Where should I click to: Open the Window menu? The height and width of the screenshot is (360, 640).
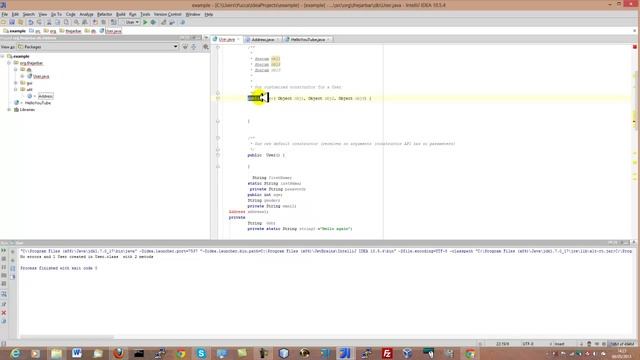pyautogui.click(x=193, y=14)
